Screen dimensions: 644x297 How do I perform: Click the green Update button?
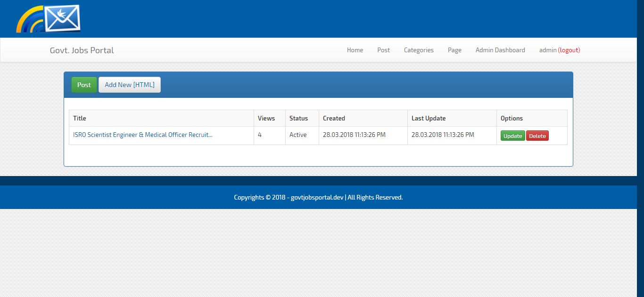tap(512, 136)
